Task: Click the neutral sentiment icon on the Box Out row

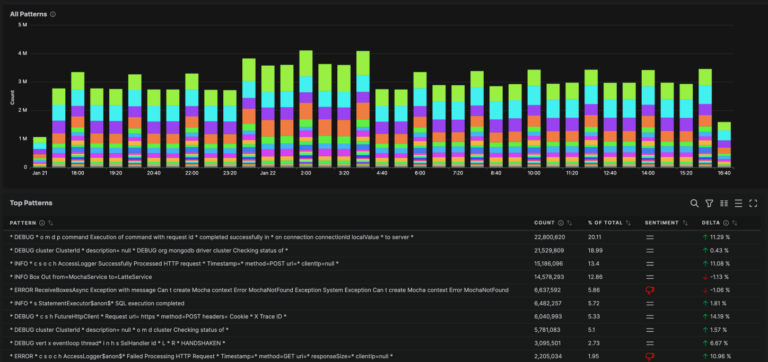Action: (650, 277)
